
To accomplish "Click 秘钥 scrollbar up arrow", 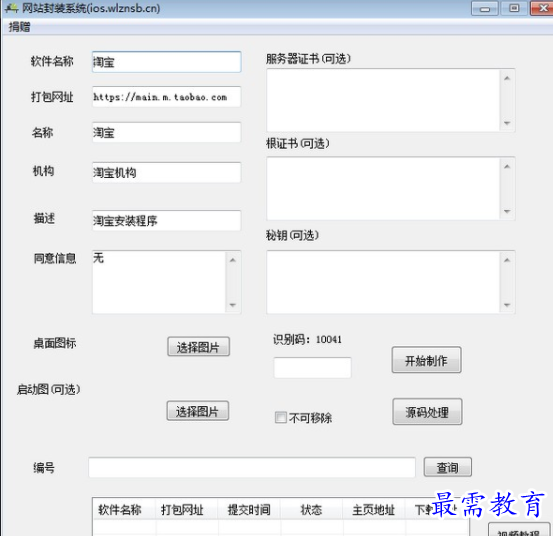I will point(507,260).
